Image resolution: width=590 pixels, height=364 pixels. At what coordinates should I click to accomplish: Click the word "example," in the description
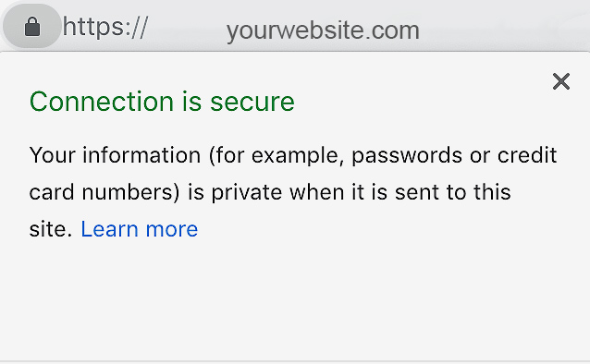pos(298,156)
